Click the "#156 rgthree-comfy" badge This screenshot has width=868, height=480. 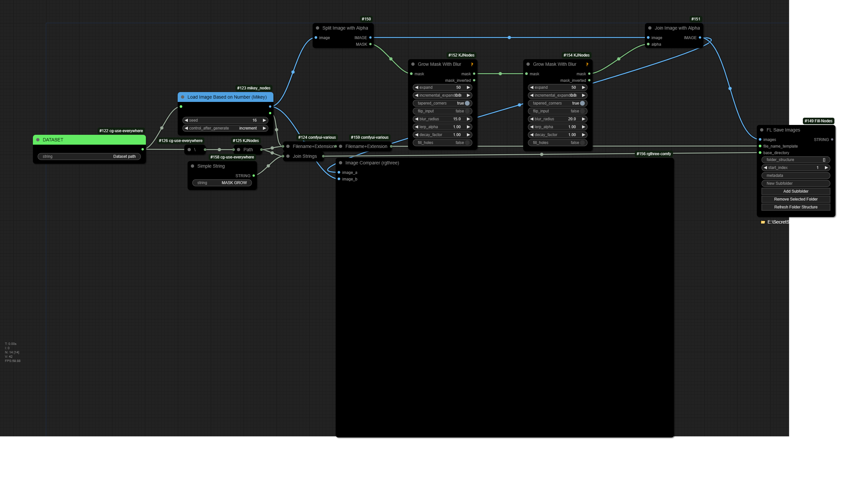[654, 154]
